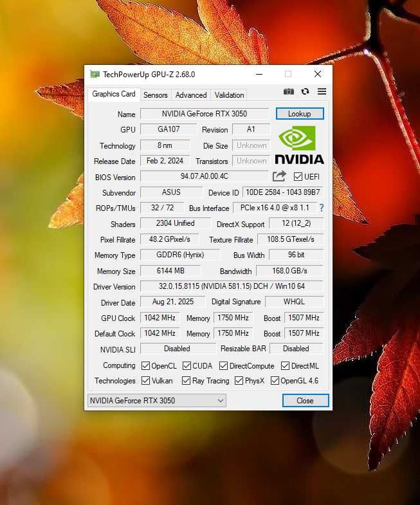Minimize the GPU-Z window
The image size is (420, 505).
[259, 75]
